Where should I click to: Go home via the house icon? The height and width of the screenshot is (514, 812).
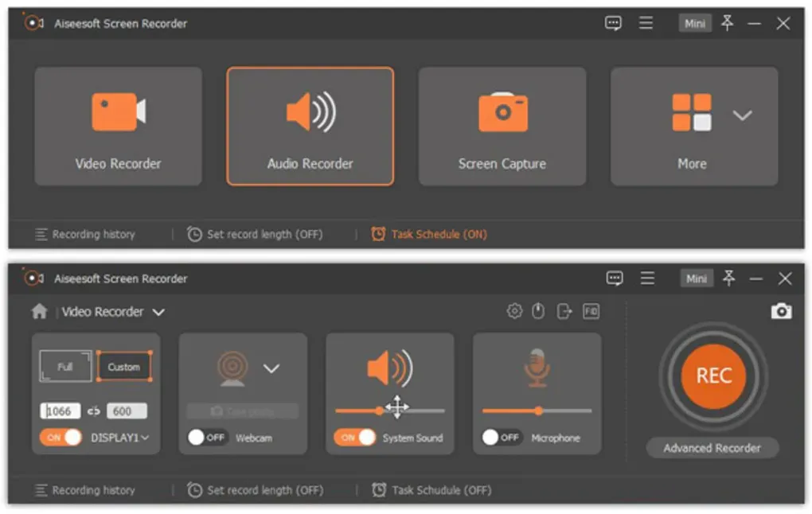coord(39,311)
